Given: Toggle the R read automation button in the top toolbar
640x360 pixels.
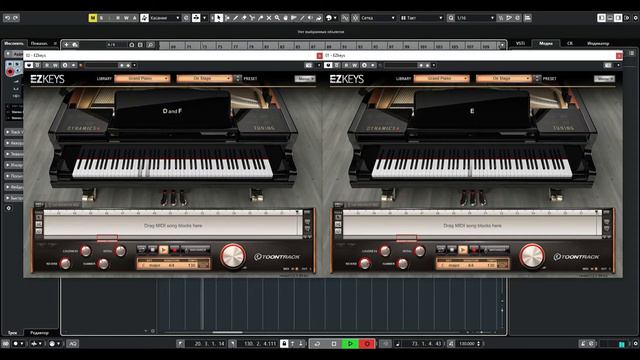Looking at the screenshot, I should (118, 18).
